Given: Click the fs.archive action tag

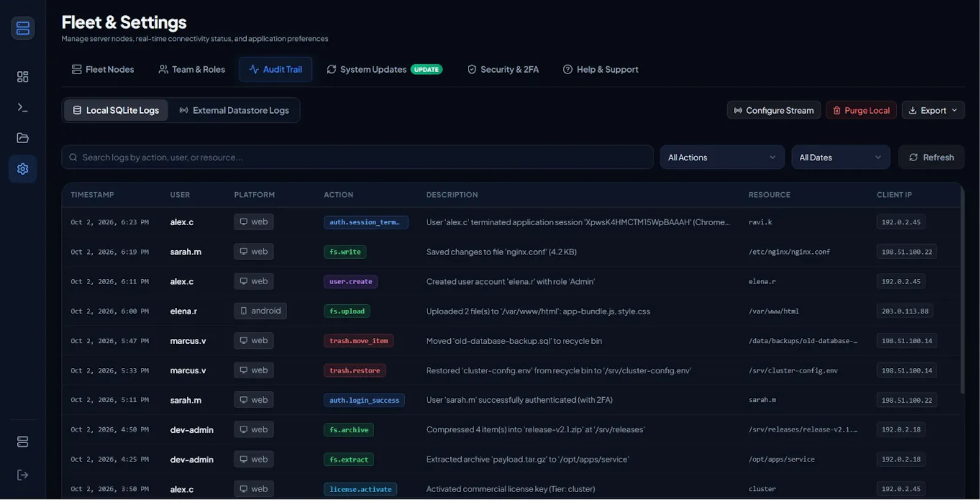Looking at the screenshot, I should point(349,430).
